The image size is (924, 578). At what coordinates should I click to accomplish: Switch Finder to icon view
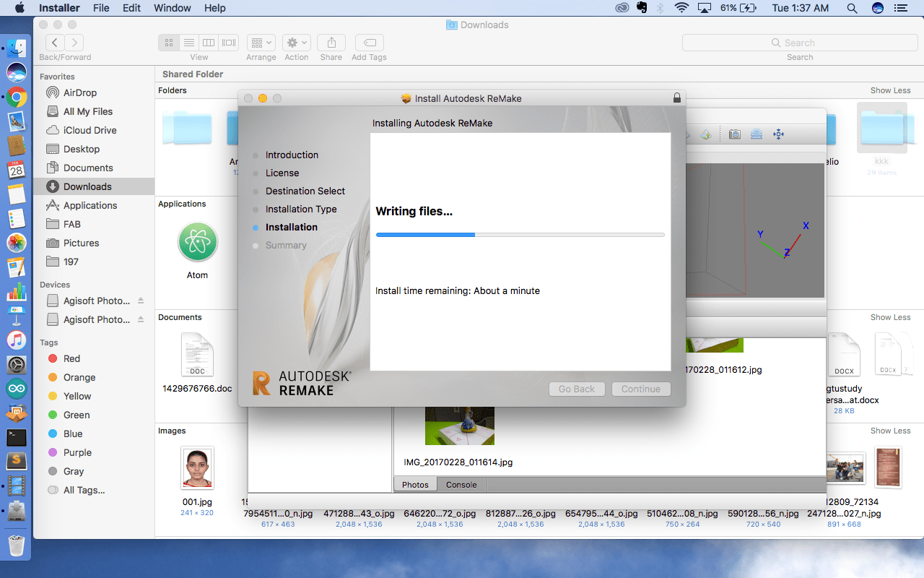click(x=169, y=43)
